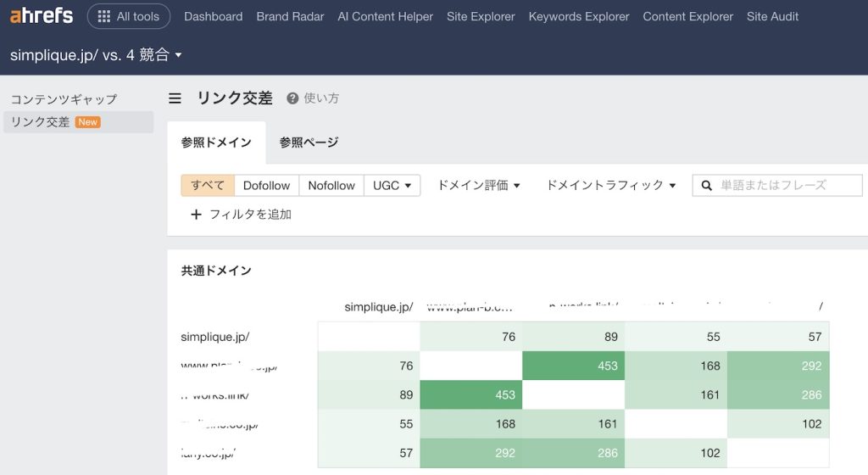868x475 pixels.
Task: Click the Ahrefs logo
Action: tap(42, 15)
